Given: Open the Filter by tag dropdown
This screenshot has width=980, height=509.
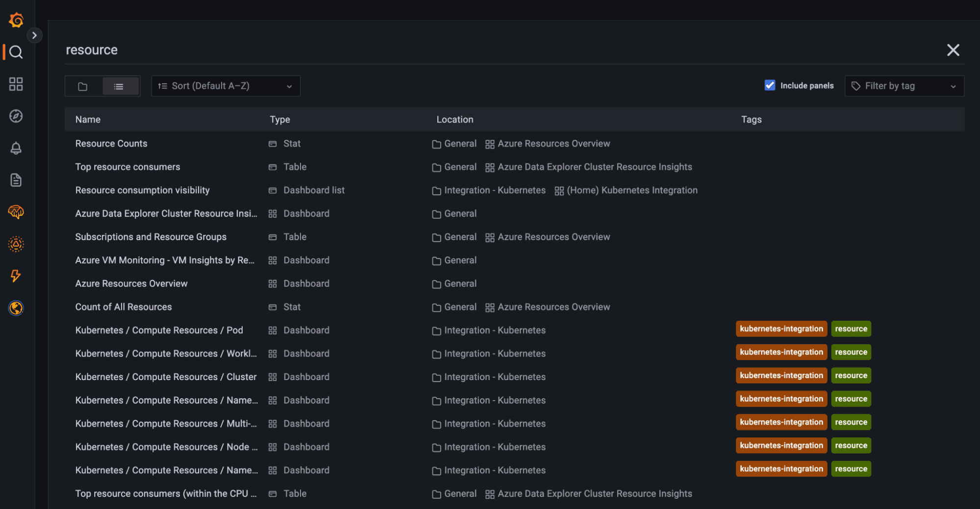Looking at the screenshot, I should (x=904, y=86).
